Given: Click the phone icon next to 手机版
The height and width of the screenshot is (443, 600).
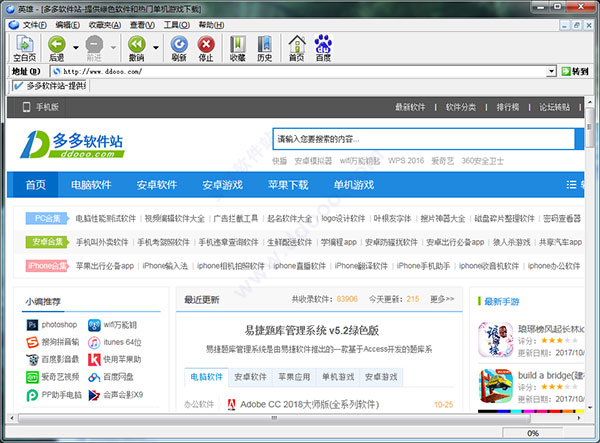Looking at the screenshot, I should click(x=26, y=107).
